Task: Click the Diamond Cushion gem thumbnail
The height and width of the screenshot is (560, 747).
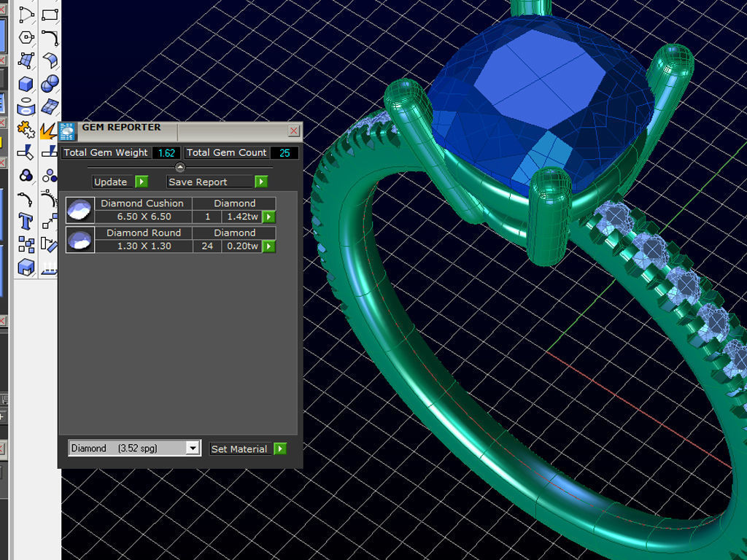Action: click(x=80, y=210)
